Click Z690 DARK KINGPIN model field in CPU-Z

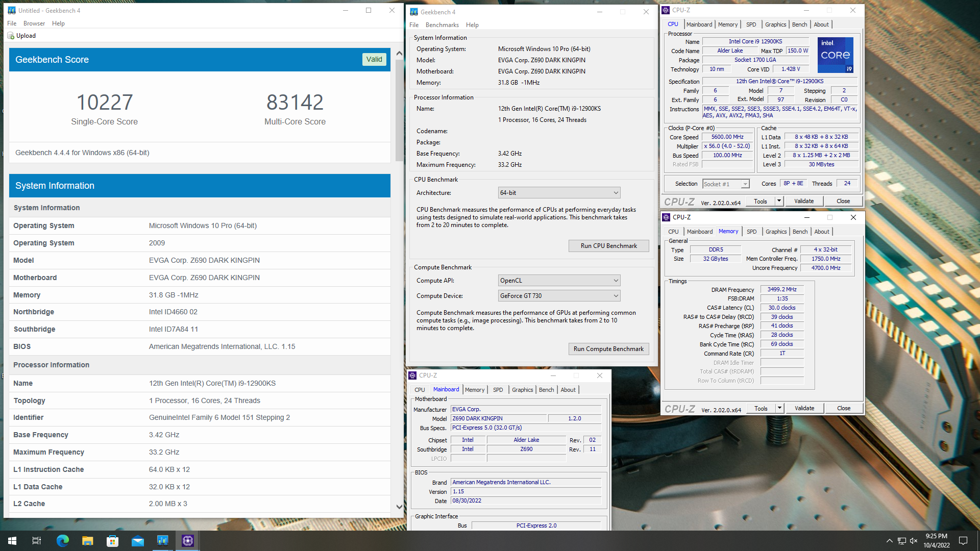point(498,418)
